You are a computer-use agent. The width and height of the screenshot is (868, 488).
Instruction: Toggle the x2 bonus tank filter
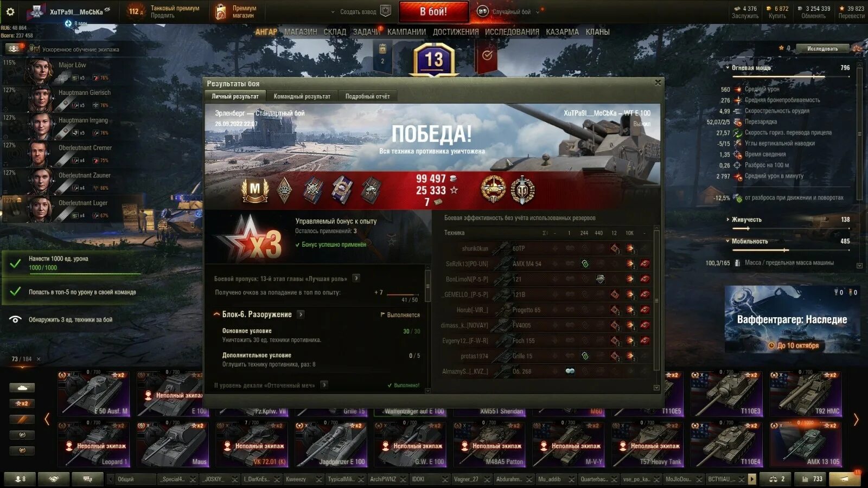coord(22,403)
